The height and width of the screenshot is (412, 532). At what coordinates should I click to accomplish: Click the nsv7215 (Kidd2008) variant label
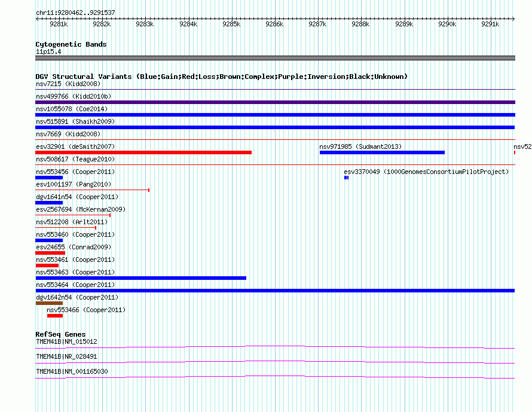coord(68,84)
